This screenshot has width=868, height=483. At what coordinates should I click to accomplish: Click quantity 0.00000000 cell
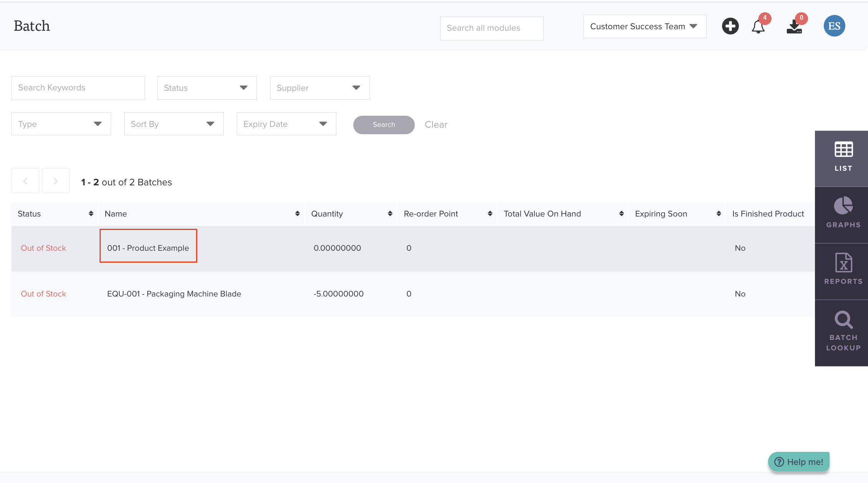[337, 248]
